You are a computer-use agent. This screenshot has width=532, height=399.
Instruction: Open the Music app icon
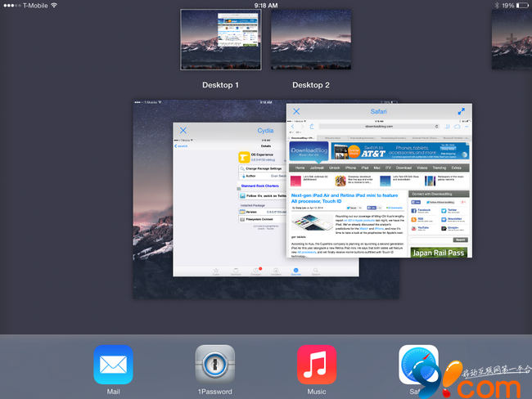pyautogui.click(x=317, y=365)
